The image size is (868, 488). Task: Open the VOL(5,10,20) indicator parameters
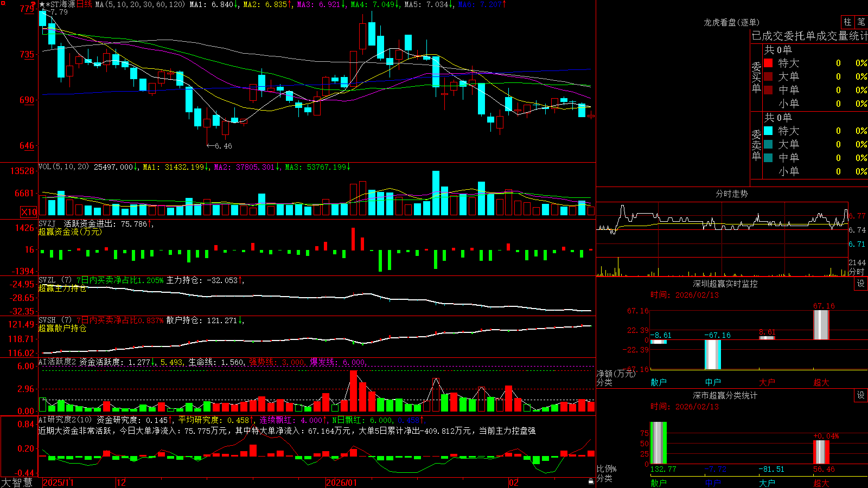(x=64, y=166)
